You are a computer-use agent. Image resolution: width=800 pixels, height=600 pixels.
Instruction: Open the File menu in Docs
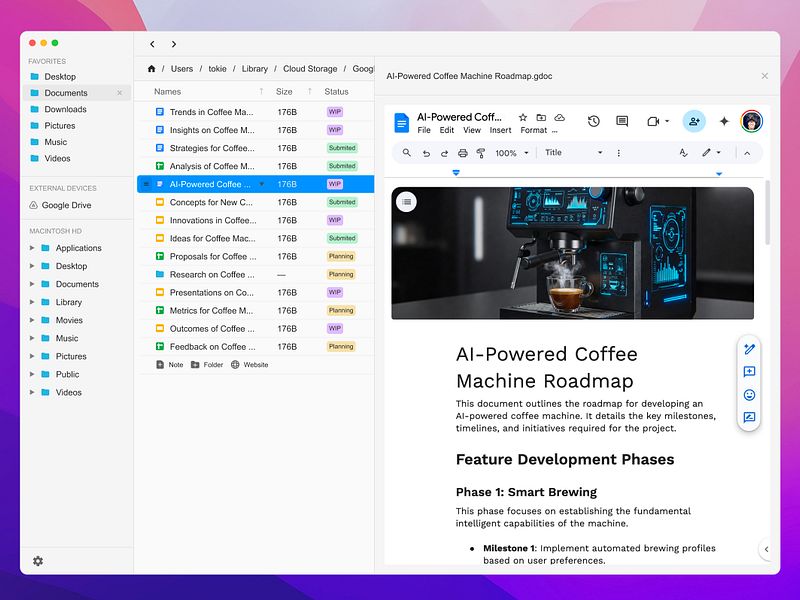[x=424, y=130]
